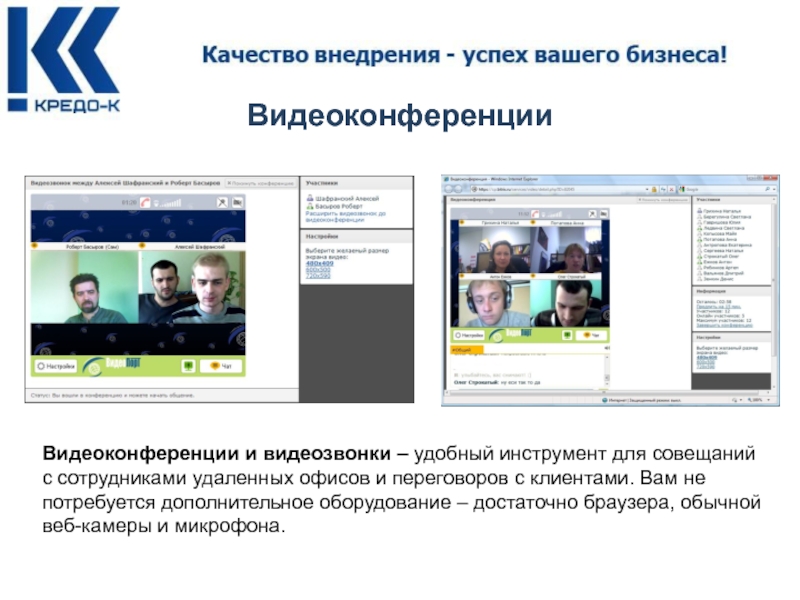Viewport: 800px width, 600px height.
Task: Click Алексей Шафранский's video thumbnail
Action: [x=192, y=287]
